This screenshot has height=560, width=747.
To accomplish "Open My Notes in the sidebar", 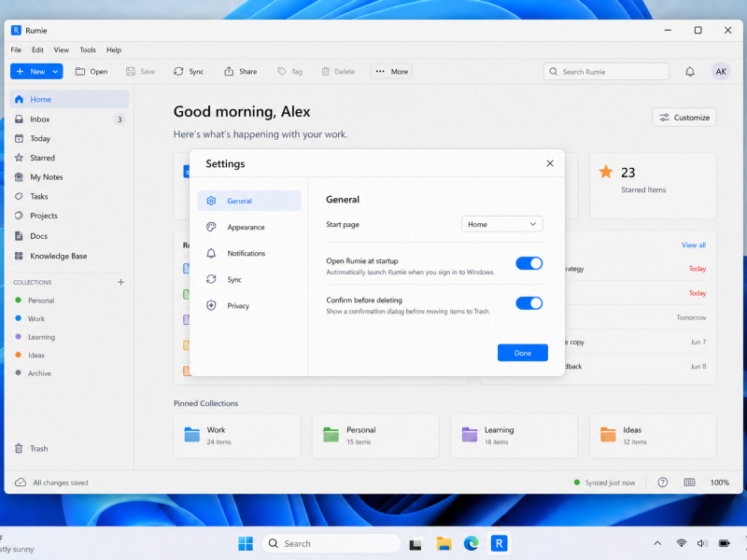I will point(69,177).
